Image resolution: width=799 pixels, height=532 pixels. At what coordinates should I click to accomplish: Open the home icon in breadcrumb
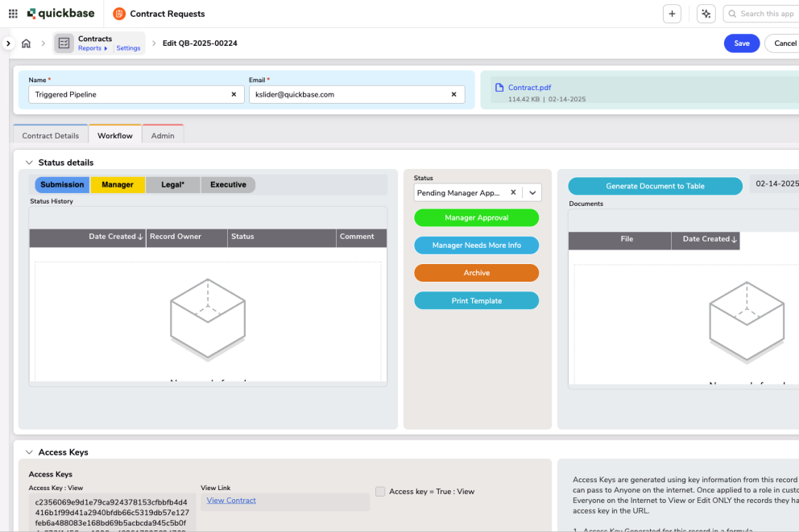point(27,43)
